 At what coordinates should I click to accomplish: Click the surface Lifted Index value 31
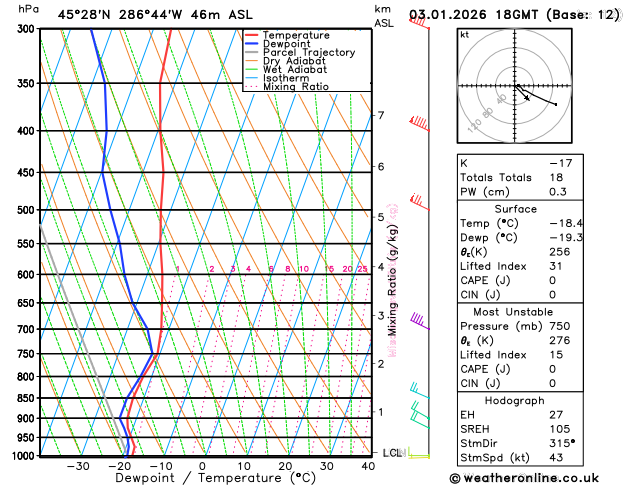click(556, 266)
